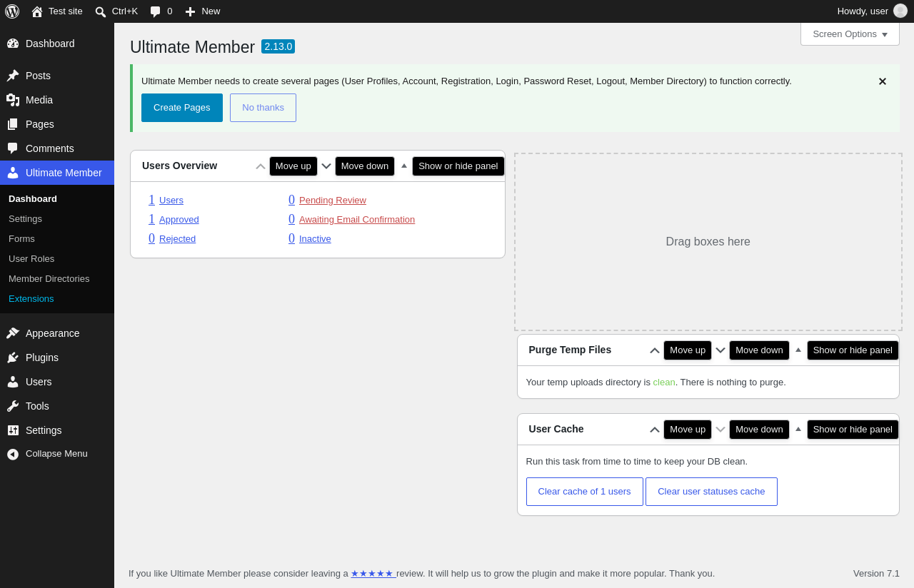The height and width of the screenshot is (588, 914).
Task: Click the 2.13.0 version badge
Action: [x=278, y=46]
